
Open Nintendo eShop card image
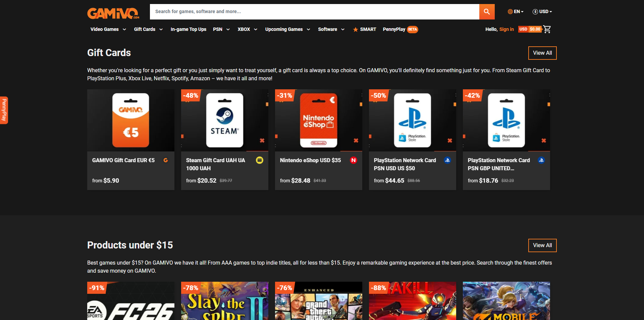point(319,120)
